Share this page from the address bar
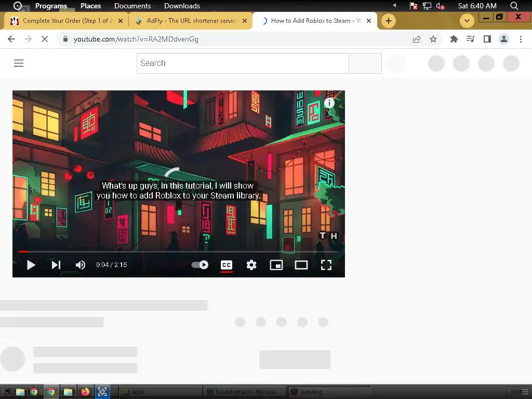 (x=417, y=39)
